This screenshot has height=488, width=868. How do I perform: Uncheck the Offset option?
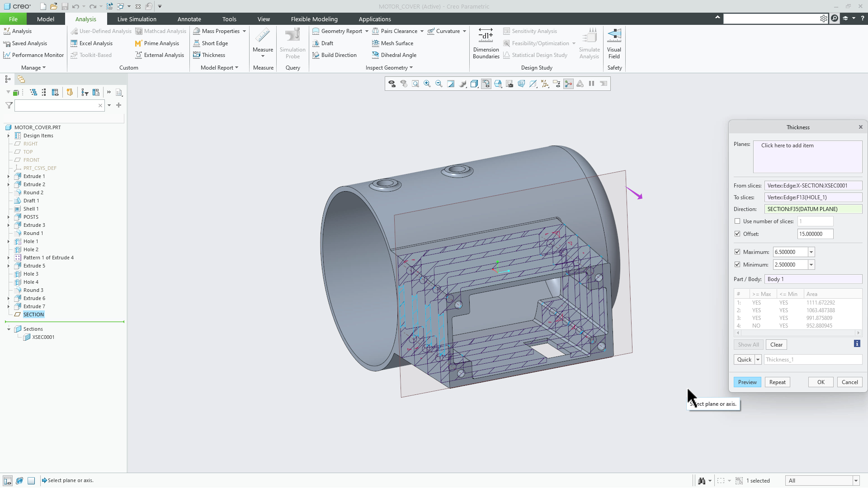point(738,234)
